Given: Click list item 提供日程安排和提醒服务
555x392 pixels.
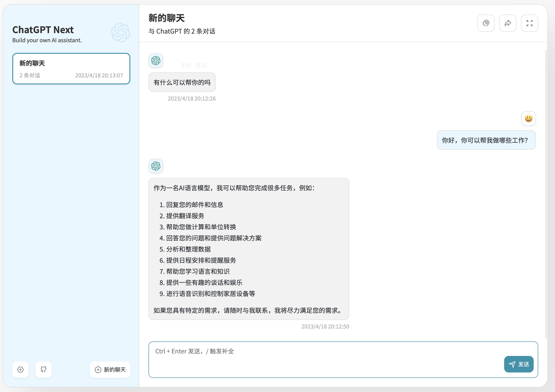Looking at the screenshot, I should (x=201, y=260).
